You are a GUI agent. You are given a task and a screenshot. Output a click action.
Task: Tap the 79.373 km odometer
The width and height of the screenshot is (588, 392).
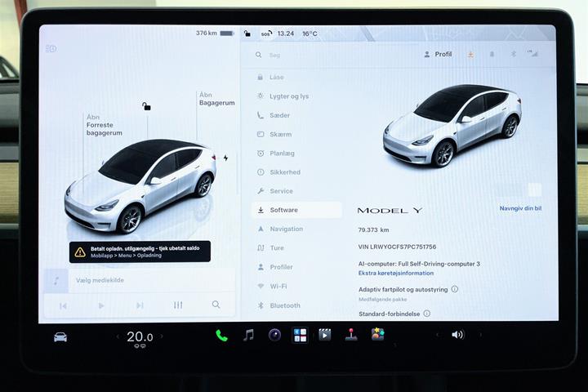(373, 230)
